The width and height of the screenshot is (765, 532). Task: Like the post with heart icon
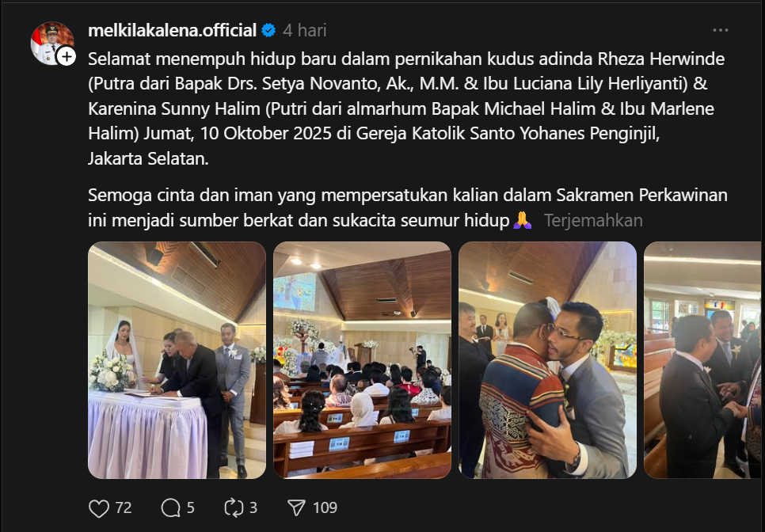click(98, 508)
